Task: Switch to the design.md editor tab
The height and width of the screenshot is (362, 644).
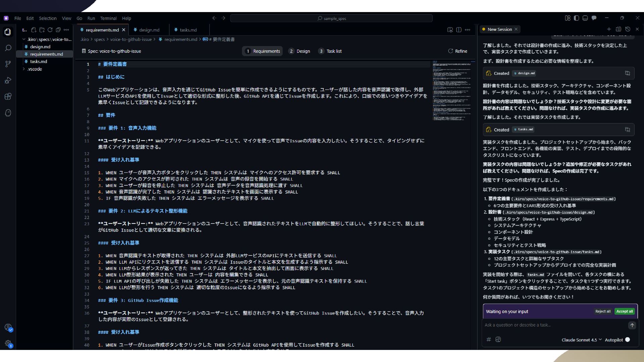Action: pyautogui.click(x=149, y=30)
